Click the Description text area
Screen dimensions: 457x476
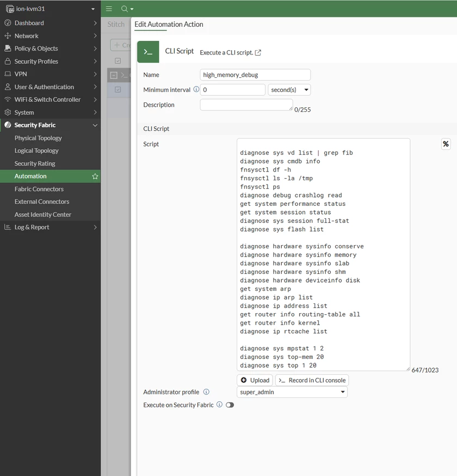(246, 105)
